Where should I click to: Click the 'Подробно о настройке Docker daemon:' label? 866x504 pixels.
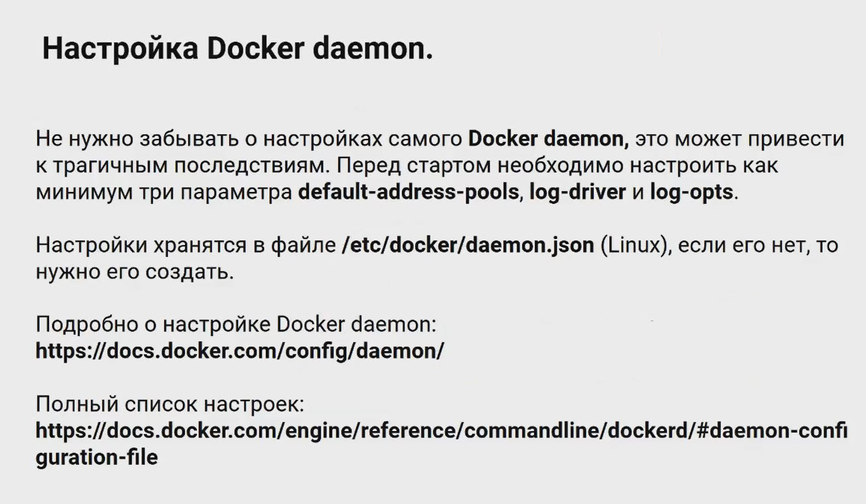click(x=236, y=325)
